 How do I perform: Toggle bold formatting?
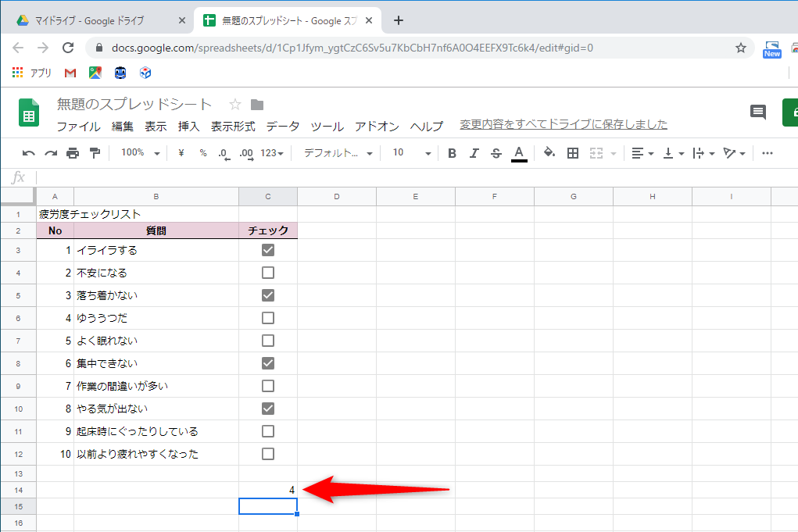click(451, 153)
